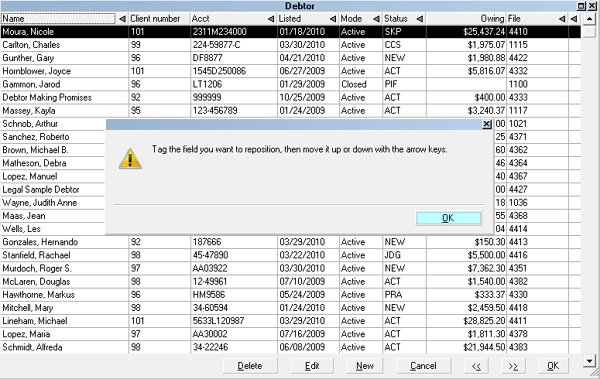Select the Hornblower, Joyce row
This screenshot has width=600, height=379.
(x=290, y=71)
